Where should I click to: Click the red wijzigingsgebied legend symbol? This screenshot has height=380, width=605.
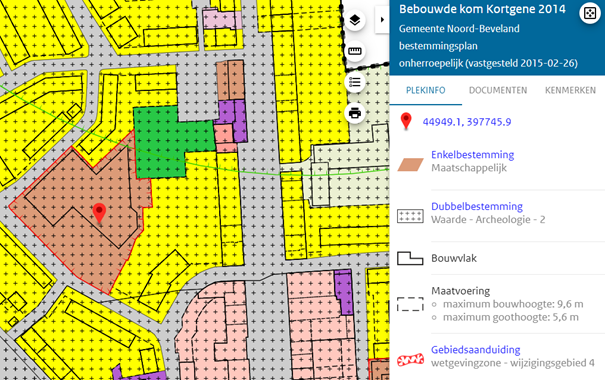411,360
